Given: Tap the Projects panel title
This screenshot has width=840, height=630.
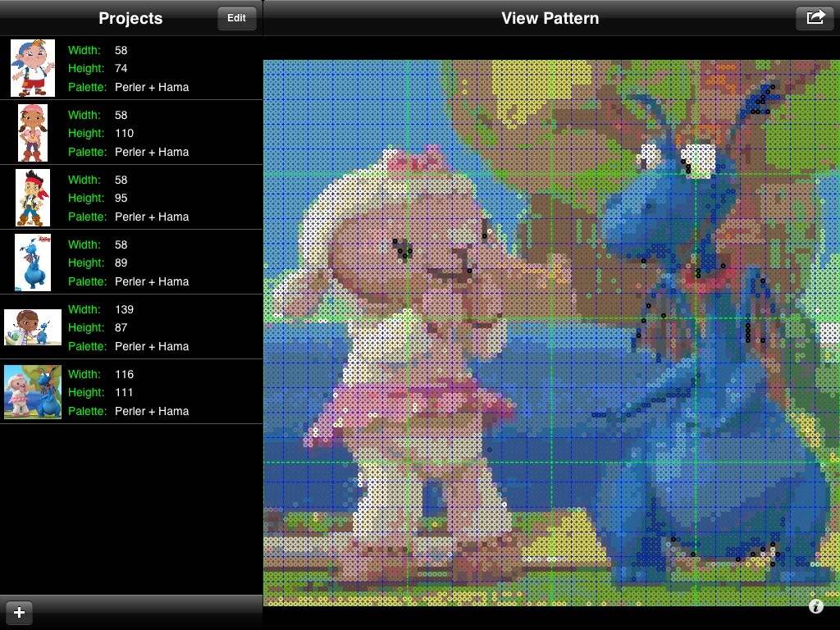Looking at the screenshot, I should point(130,18).
